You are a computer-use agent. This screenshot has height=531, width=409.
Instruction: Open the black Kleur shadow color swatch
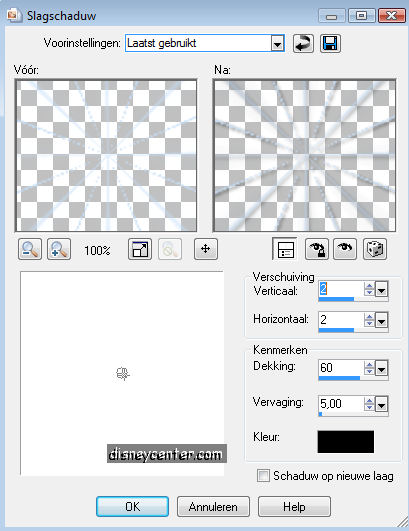point(346,442)
